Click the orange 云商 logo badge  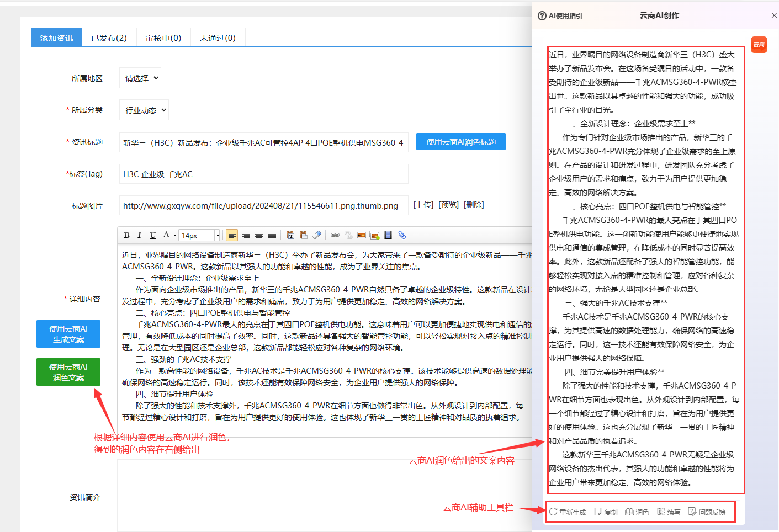(x=759, y=45)
